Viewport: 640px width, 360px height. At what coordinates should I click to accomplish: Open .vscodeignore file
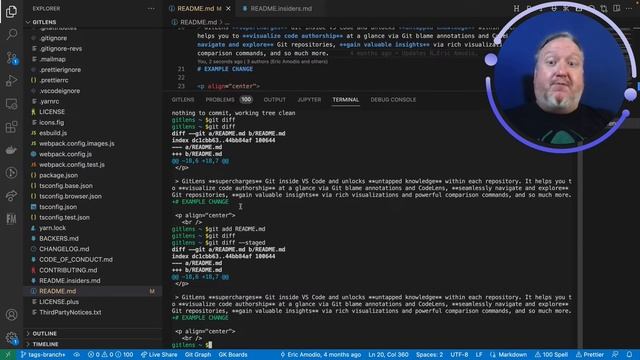pos(60,91)
